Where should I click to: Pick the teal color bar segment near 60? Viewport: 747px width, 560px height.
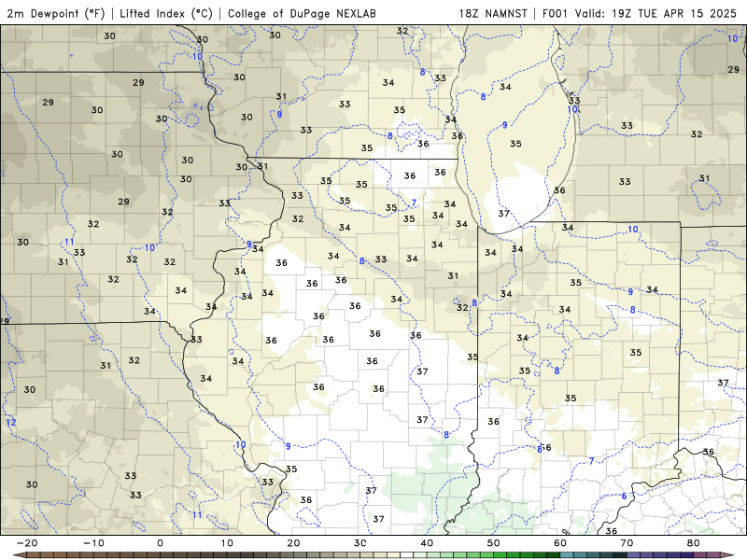pyautogui.click(x=567, y=555)
